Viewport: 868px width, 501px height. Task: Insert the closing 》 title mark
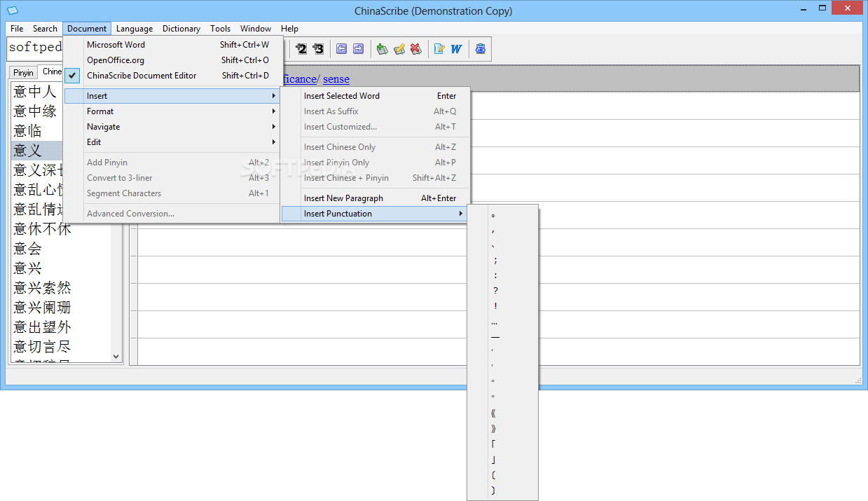click(502, 429)
